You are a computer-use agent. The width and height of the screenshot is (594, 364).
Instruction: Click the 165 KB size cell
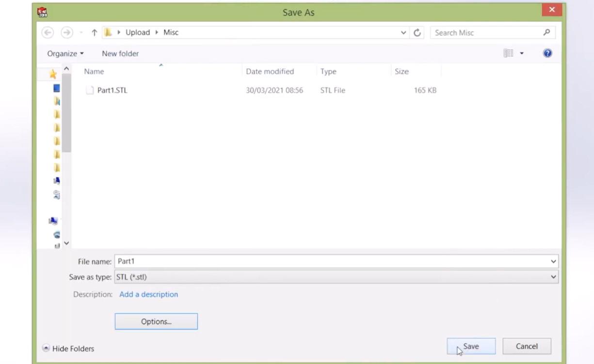425,90
